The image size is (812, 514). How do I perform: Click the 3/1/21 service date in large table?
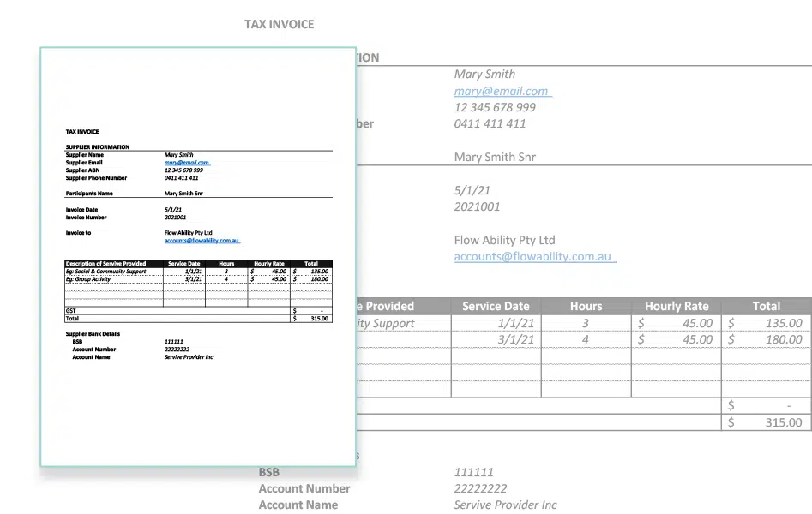coord(516,339)
